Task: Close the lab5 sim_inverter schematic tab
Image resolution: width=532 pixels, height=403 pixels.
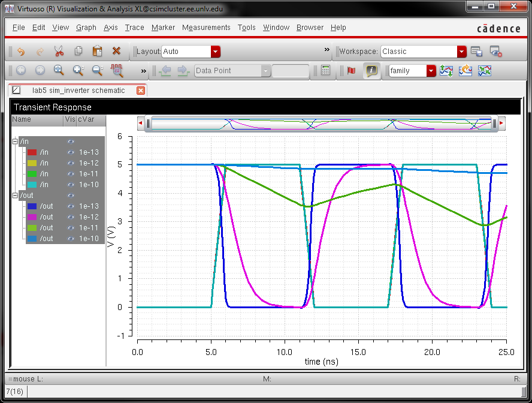Action: pyautogui.click(x=141, y=91)
